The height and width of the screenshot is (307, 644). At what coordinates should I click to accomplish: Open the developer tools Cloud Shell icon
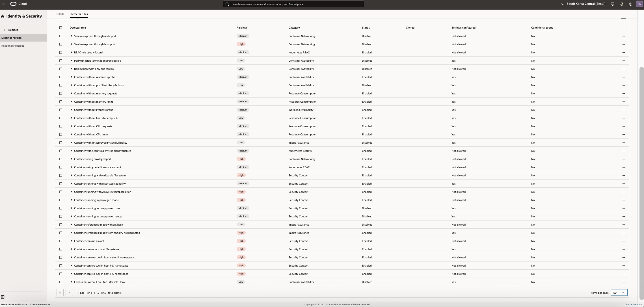click(612, 4)
